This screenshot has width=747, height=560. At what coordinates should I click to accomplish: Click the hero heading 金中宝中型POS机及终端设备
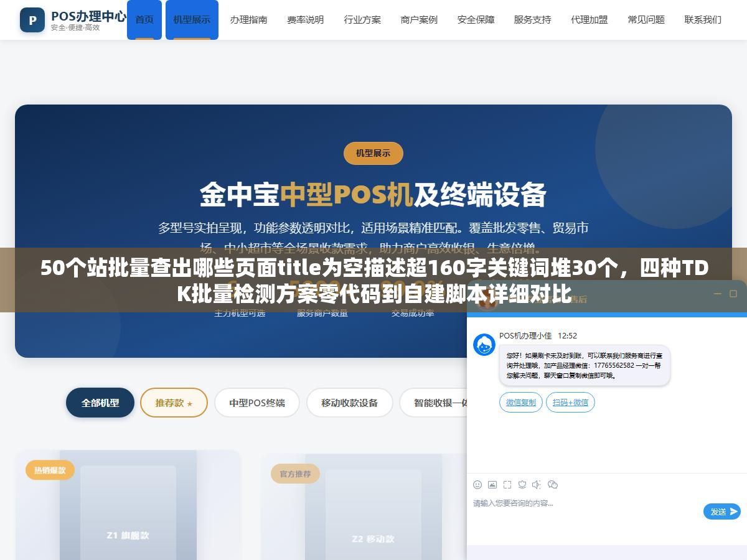(373, 195)
